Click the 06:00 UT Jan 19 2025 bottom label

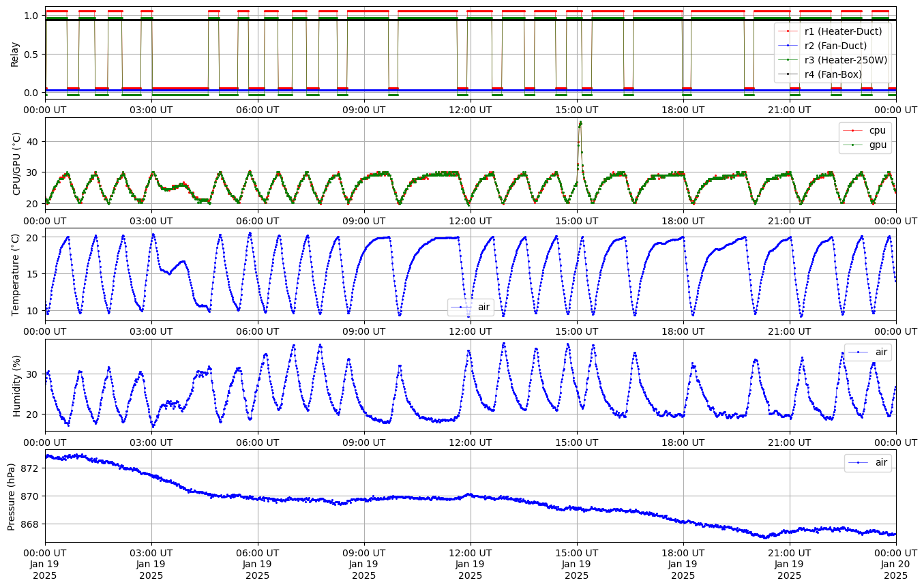(258, 564)
